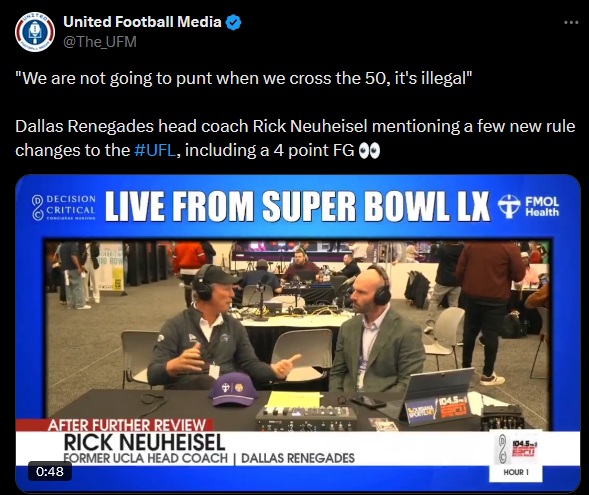Click the purple cap on the table
The height and width of the screenshot is (495, 589).
tap(233, 389)
